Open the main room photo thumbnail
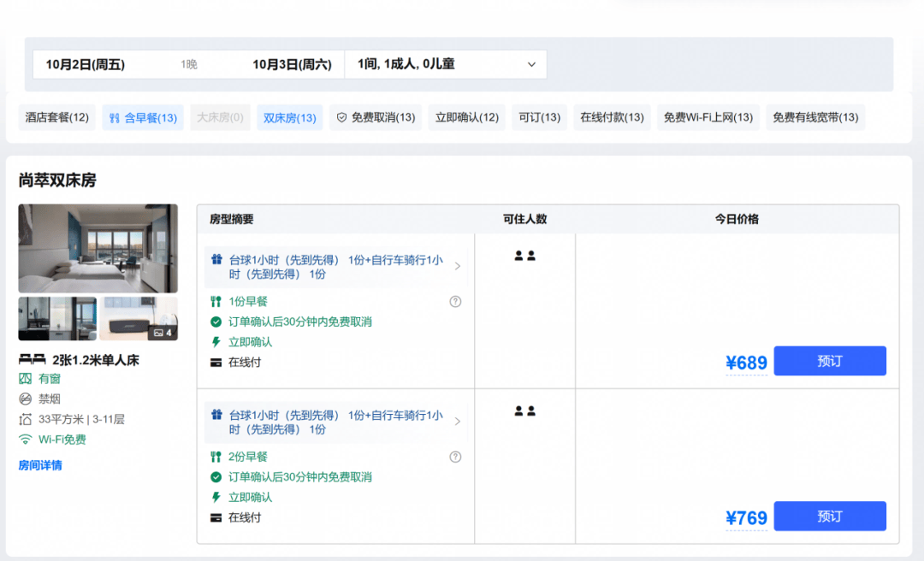Viewport: 924px width, 561px height. pos(98,248)
